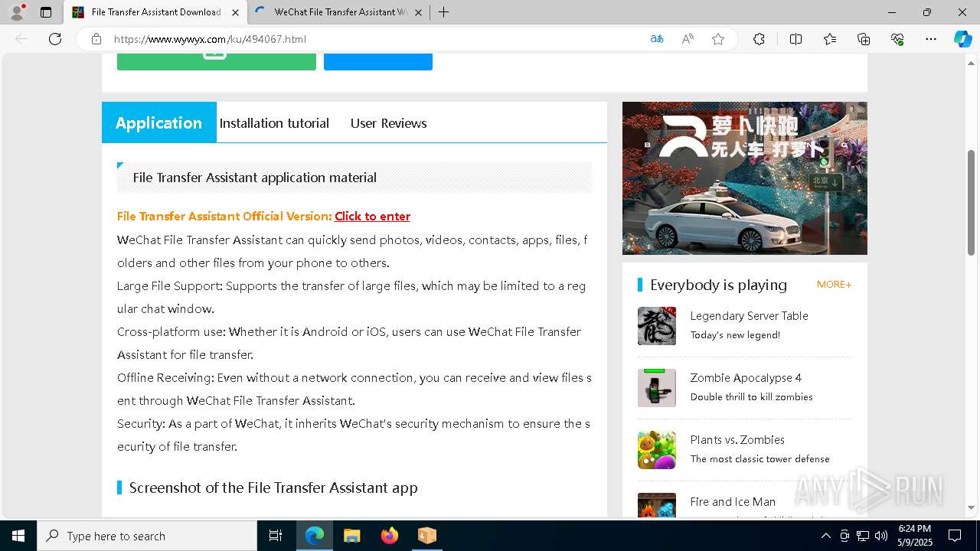Switch to the WeChat File Transfer Assistant tab
980x551 pixels.
(x=340, y=12)
